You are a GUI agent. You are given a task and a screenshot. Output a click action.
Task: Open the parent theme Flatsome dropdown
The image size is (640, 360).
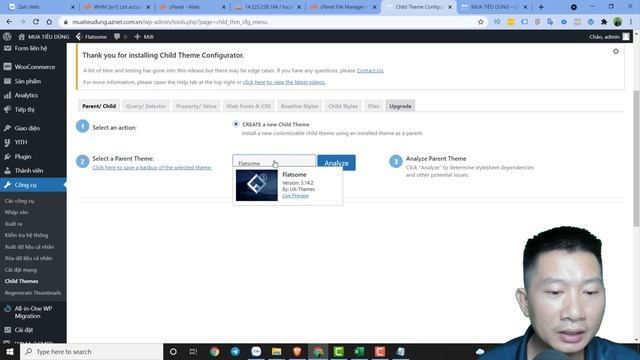point(274,162)
